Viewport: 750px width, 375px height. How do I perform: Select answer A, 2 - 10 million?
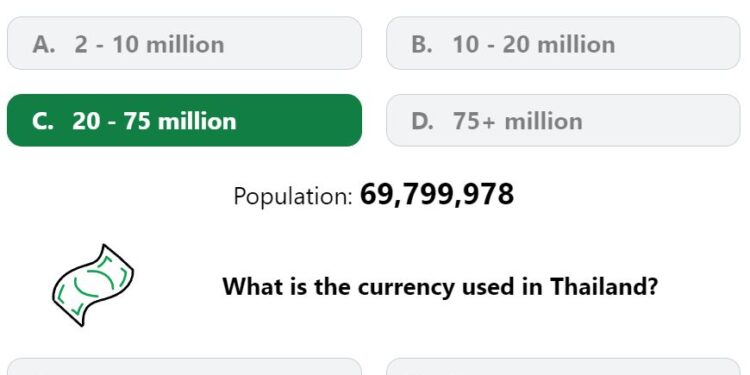pyautogui.click(x=184, y=43)
